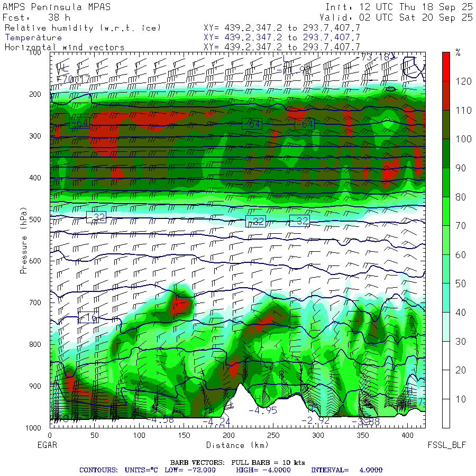The width and height of the screenshot is (476, 476).
Task: Click the 'INTERVAL= 4.0000' footer value
Action: tap(346, 470)
